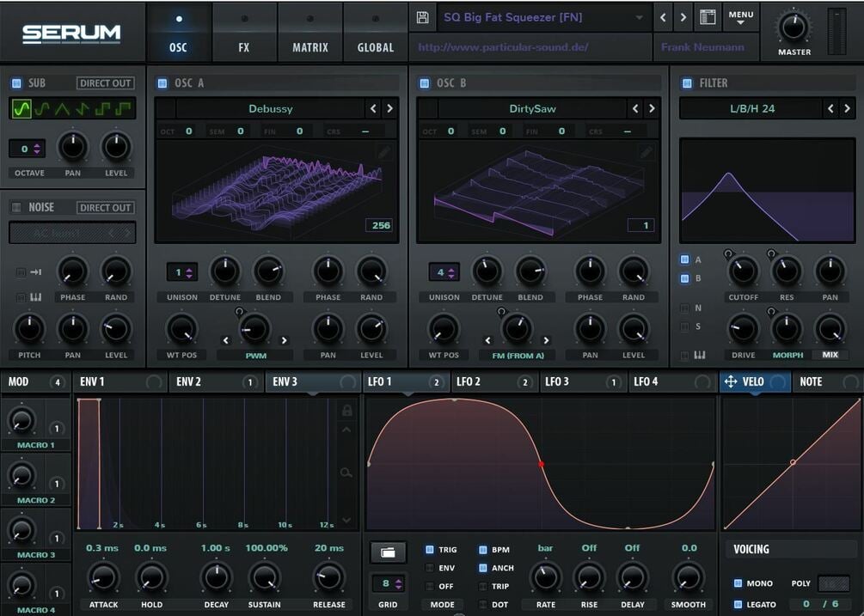Select the NOTE tab

[826, 381]
